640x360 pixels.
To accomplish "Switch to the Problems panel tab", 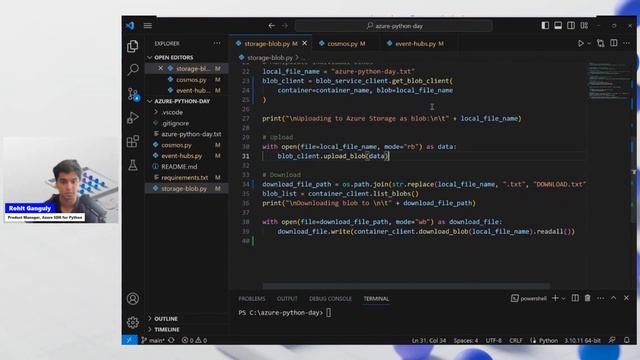I will (252, 299).
